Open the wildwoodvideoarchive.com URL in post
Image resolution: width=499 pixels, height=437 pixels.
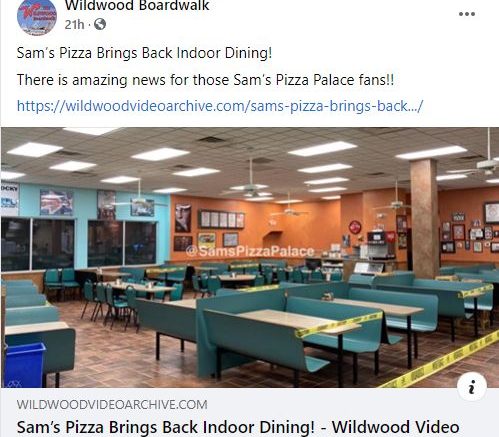tap(220, 106)
